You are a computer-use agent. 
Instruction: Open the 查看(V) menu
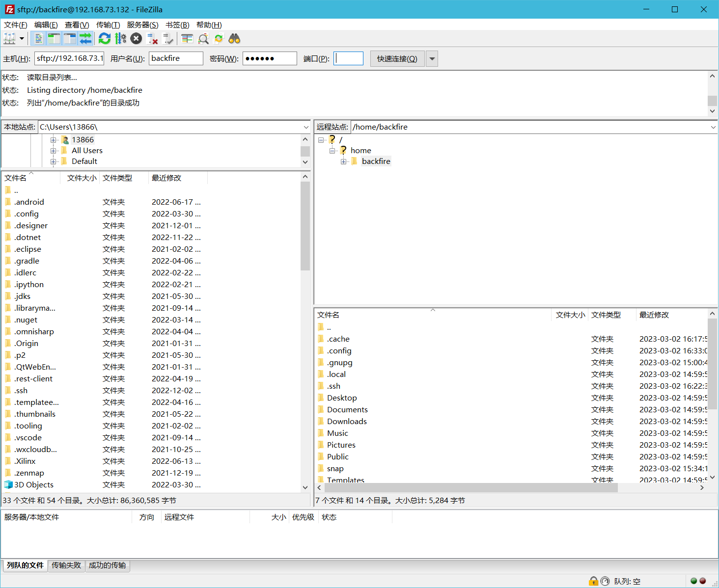pos(77,25)
